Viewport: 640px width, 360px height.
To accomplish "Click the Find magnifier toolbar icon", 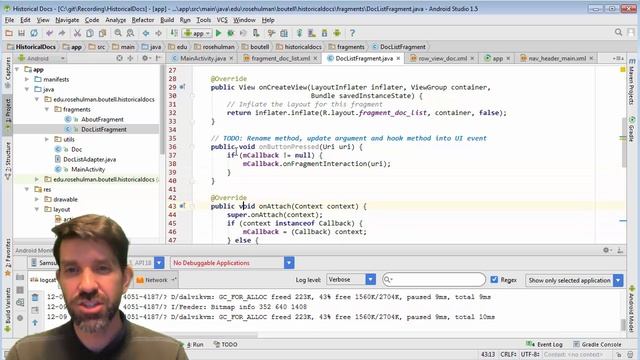I will click(118, 33).
